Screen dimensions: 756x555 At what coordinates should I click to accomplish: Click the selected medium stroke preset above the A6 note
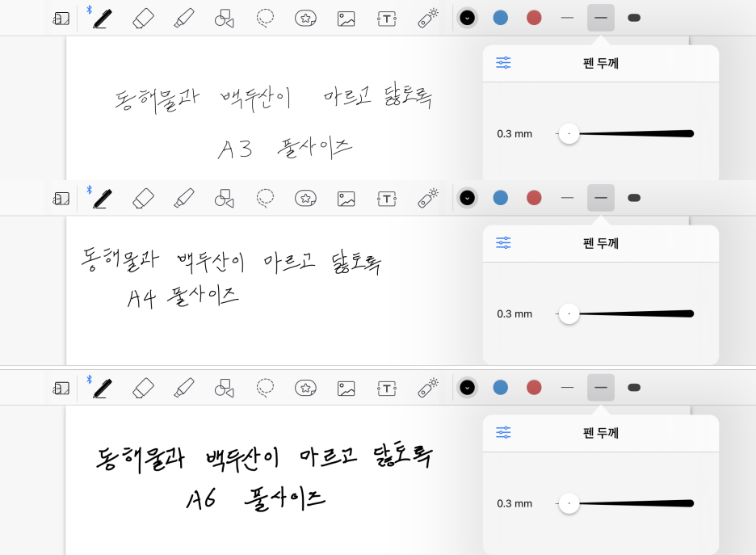[601, 388]
